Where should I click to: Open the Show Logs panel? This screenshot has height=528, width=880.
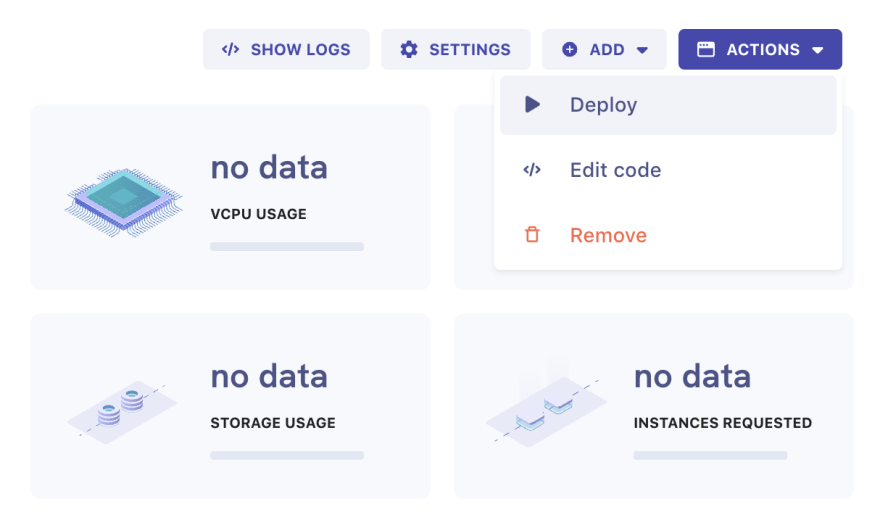tap(286, 49)
